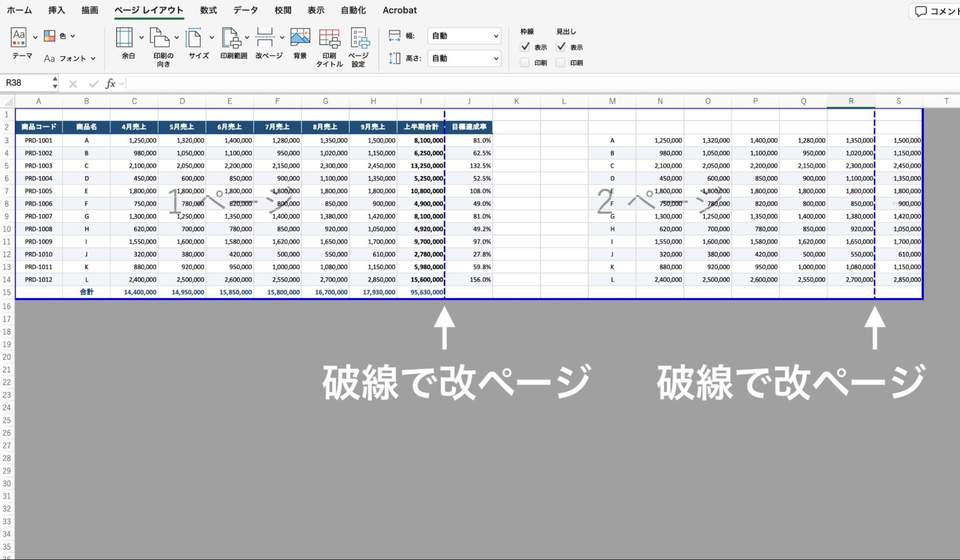Image resolution: width=960 pixels, height=560 pixels.
Task: Check 見出し 印刷 headings print checkbox
Action: pyautogui.click(x=561, y=63)
